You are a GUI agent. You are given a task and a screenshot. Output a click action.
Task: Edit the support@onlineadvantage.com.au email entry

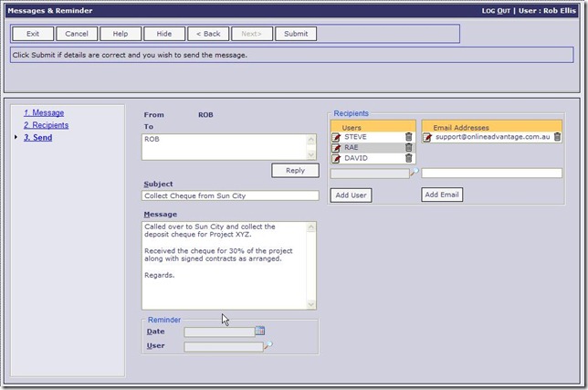click(x=426, y=137)
